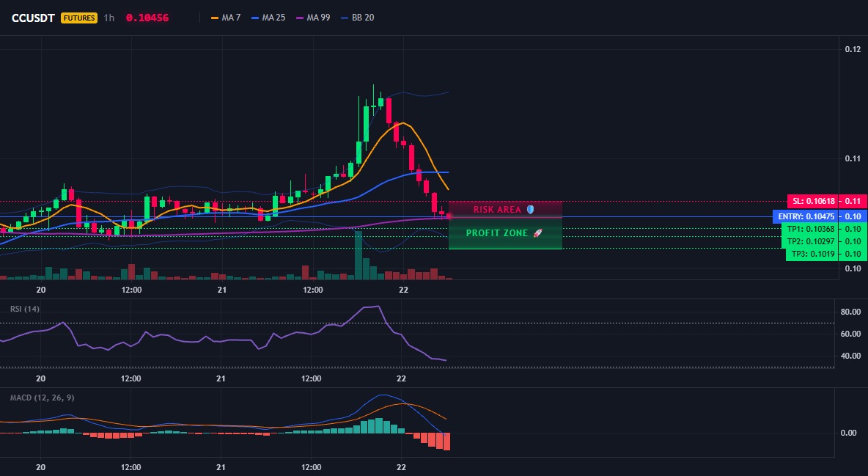Click the current price 0.10456

point(147,18)
